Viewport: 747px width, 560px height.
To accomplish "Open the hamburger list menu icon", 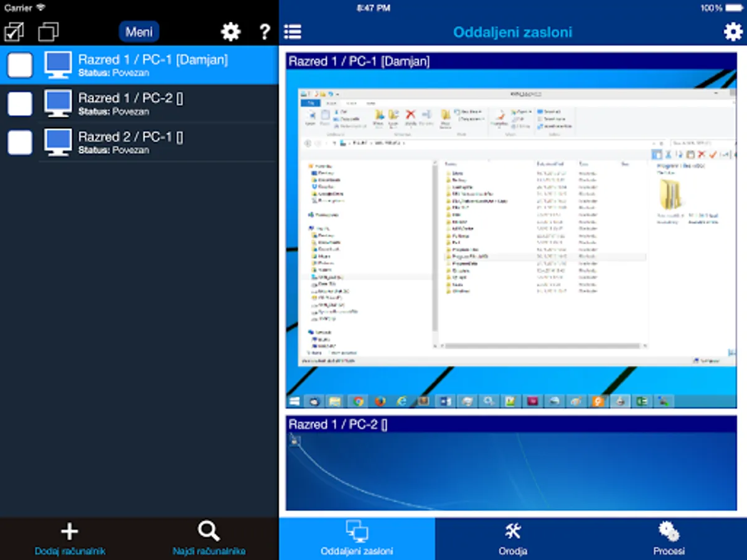I will 293,32.
